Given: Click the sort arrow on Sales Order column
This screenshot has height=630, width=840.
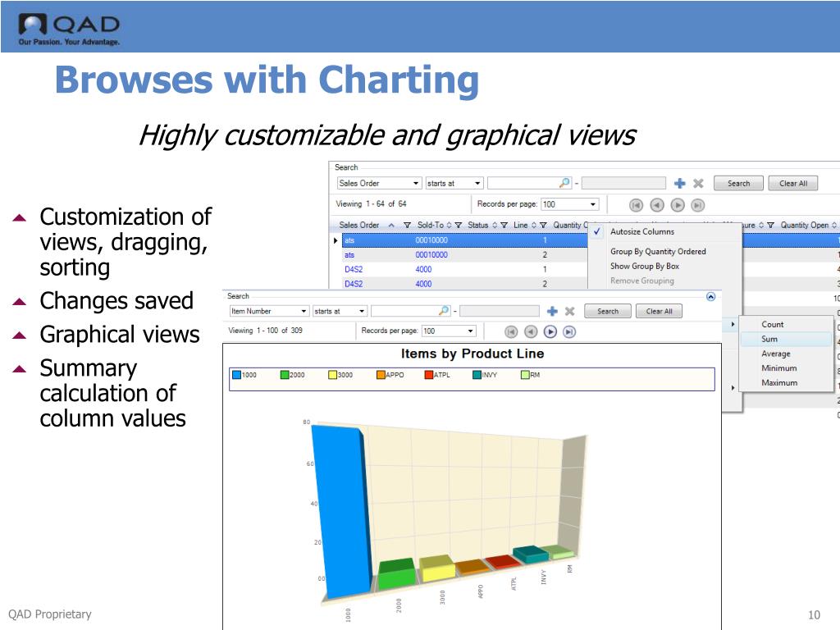Looking at the screenshot, I should tap(391, 226).
